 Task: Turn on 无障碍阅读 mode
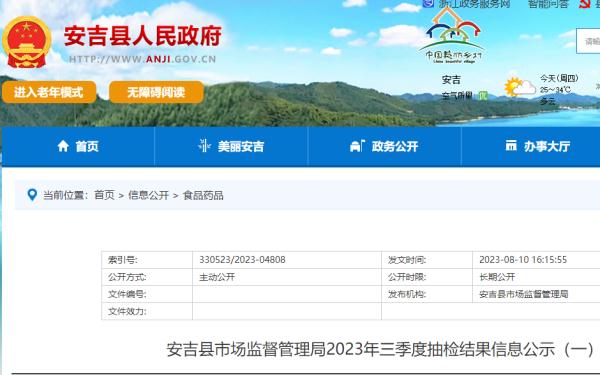[x=156, y=92]
